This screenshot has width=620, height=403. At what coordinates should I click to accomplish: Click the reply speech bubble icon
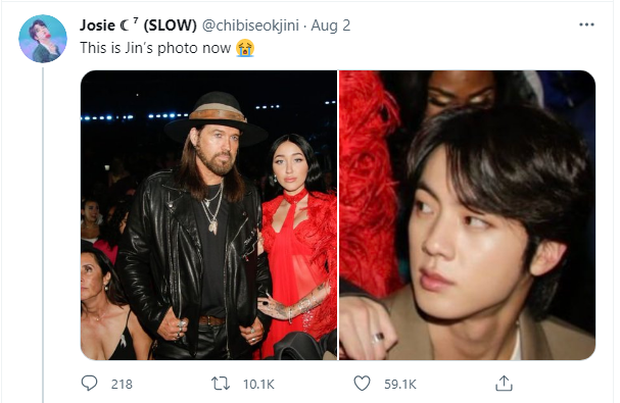click(89, 383)
